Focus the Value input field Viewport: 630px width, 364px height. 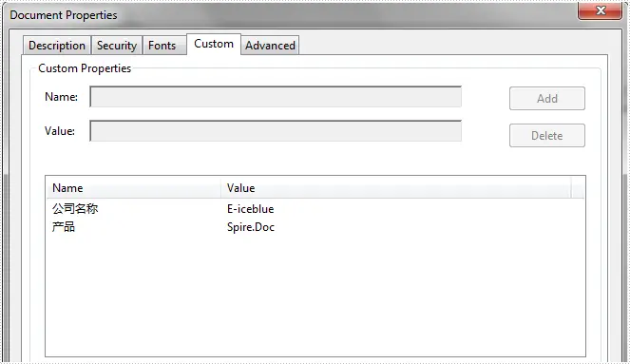pos(276,131)
